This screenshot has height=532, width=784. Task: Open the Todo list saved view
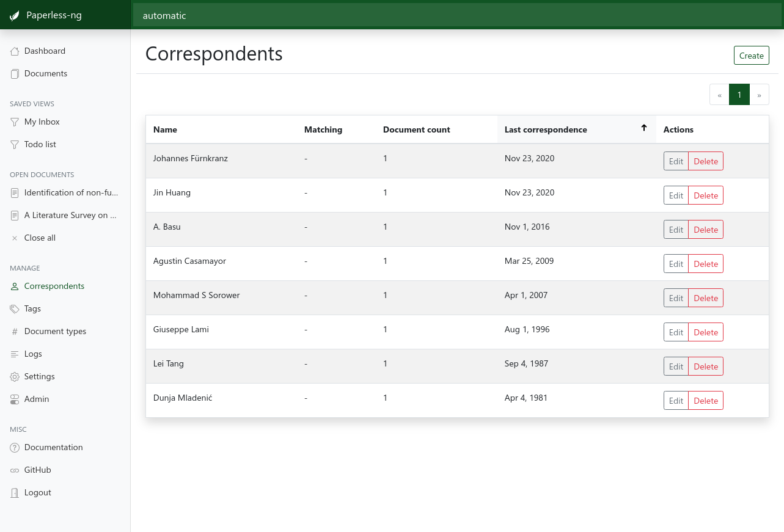40,145
